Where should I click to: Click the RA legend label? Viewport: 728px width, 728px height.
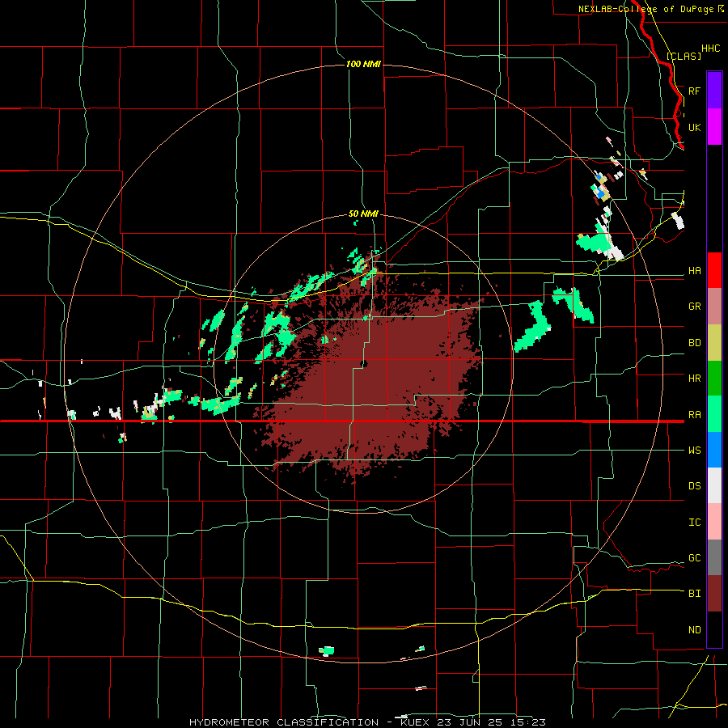click(x=694, y=415)
